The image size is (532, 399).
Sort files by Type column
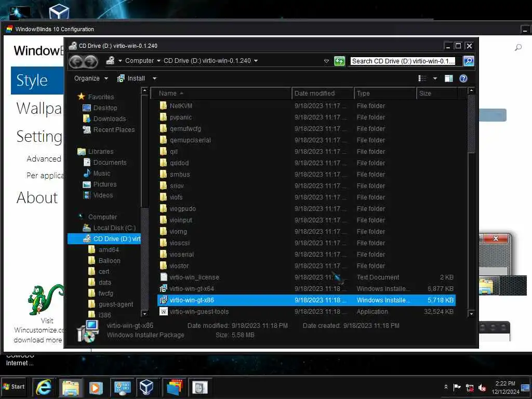point(385,94)
